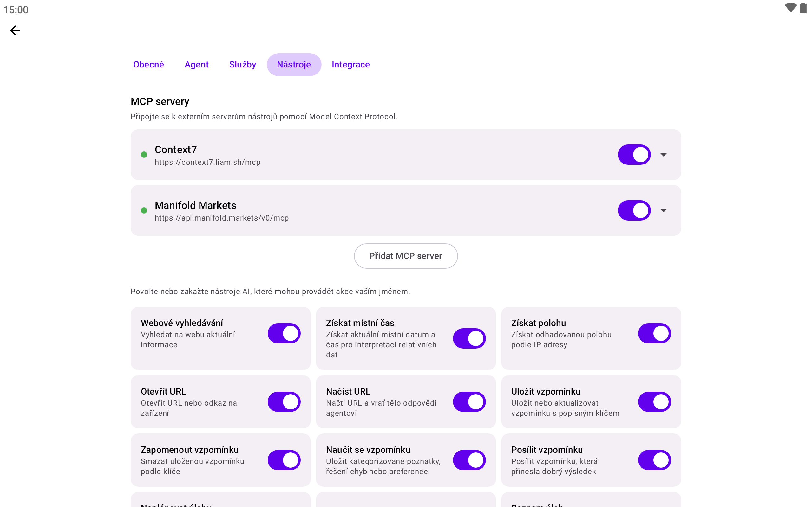The height and width of the screenshot is (507, 812).
Task: Disable the Context7 MCP server toggle
Action: click(634, 155)
